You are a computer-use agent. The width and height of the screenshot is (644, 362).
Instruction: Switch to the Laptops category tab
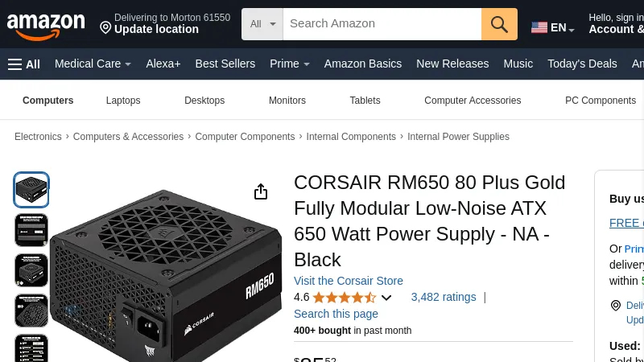123,101
